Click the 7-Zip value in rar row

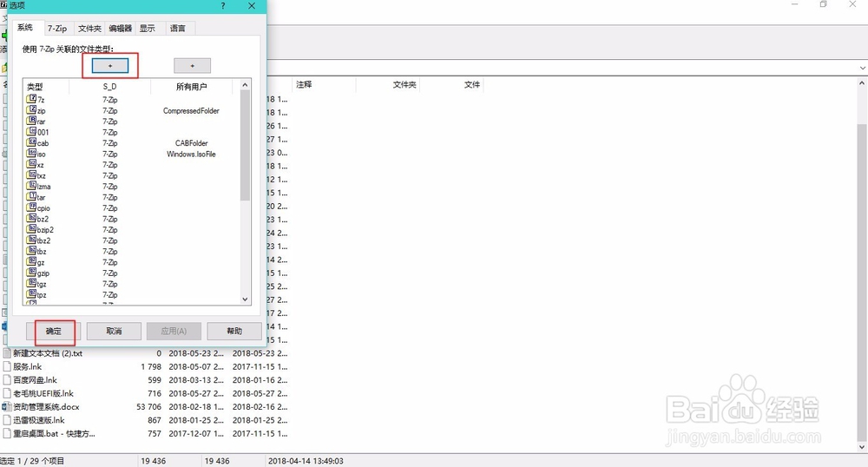[x=109, y=122]
